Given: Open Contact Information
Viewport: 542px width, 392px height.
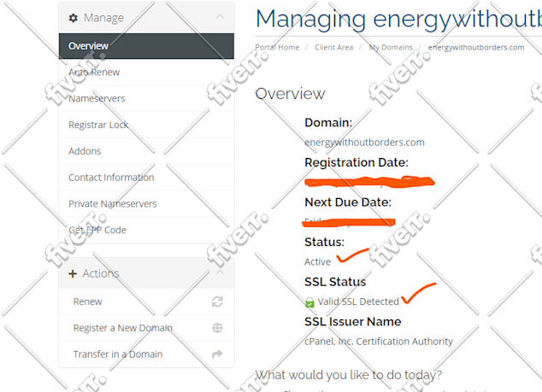Looking at the screenshot, I should click(x=146, y=178).
